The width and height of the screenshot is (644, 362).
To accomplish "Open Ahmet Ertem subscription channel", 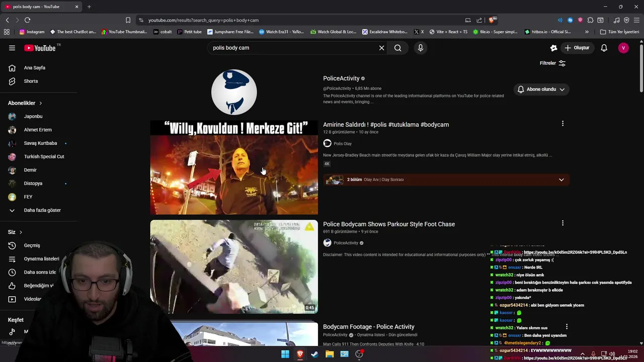I will point(39,130).
